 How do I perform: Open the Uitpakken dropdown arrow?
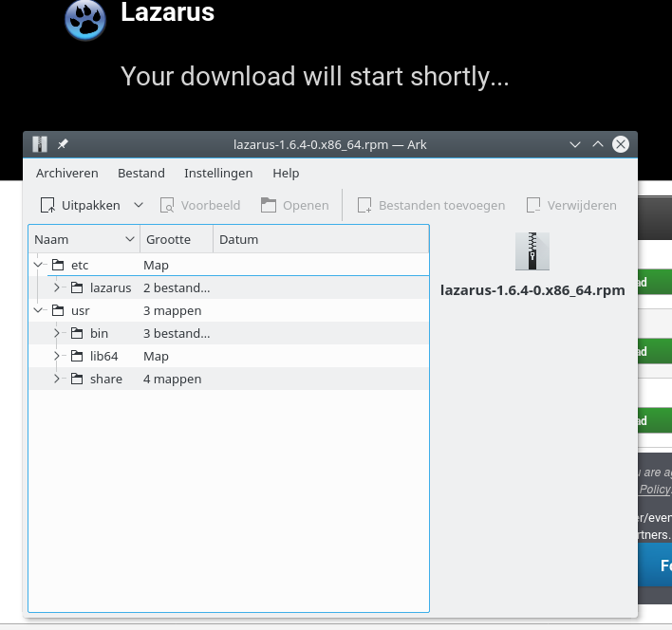pos(139,205)
